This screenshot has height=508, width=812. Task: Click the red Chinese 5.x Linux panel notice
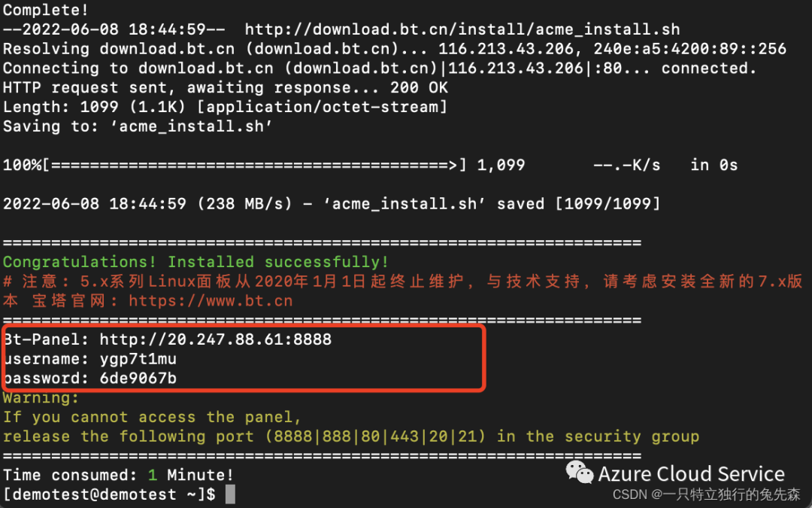tap(403, 291)
